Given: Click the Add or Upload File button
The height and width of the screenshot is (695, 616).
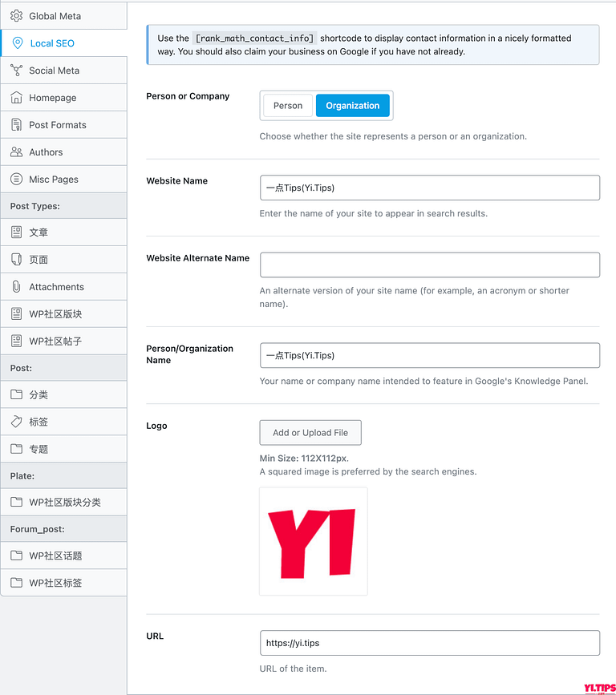Looking at the screenshot, I should 310,433.
